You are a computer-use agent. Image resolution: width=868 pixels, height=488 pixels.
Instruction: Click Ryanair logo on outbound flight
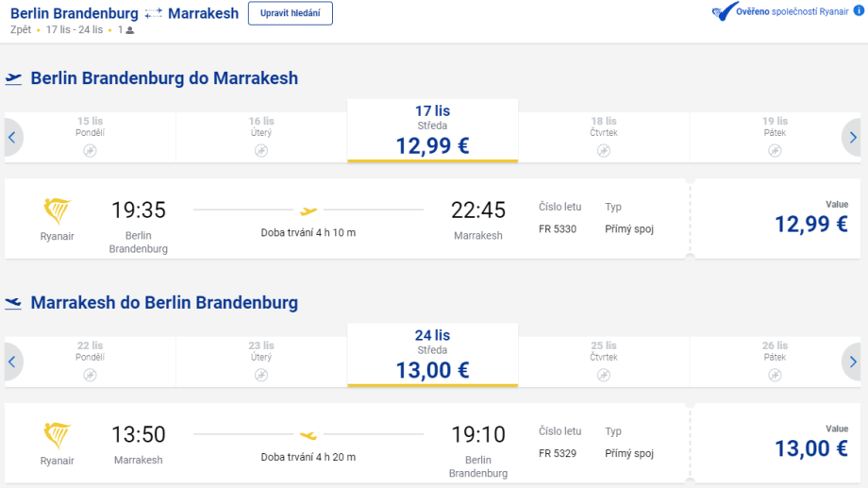(x=58, y=210)
